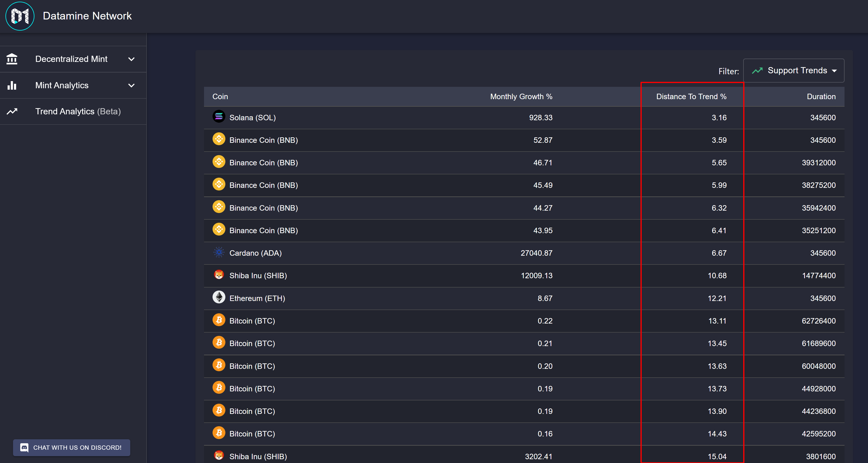Click green trend icon in filter dropdown
The height and width of the screenshot is (463, 868).
coord(757,70)
